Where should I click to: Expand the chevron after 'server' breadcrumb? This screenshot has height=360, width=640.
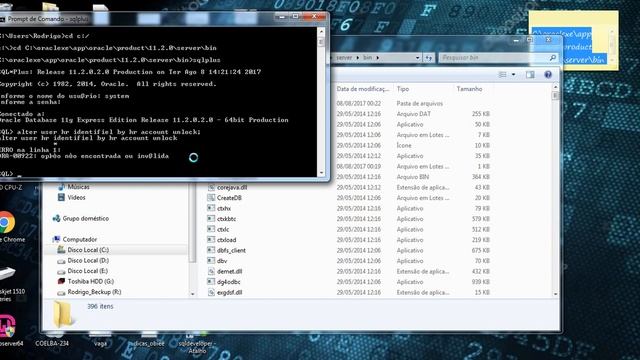pos(358,58)
